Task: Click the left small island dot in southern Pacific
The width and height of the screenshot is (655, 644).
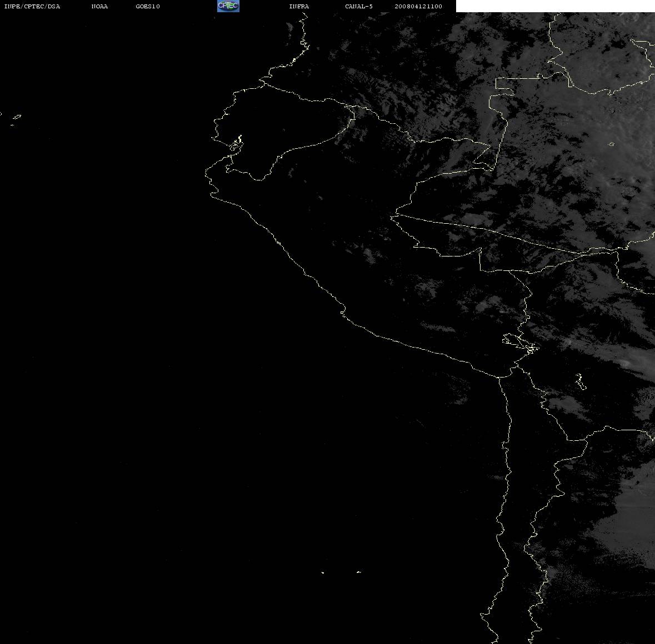Action: click(x=323, y=572)
